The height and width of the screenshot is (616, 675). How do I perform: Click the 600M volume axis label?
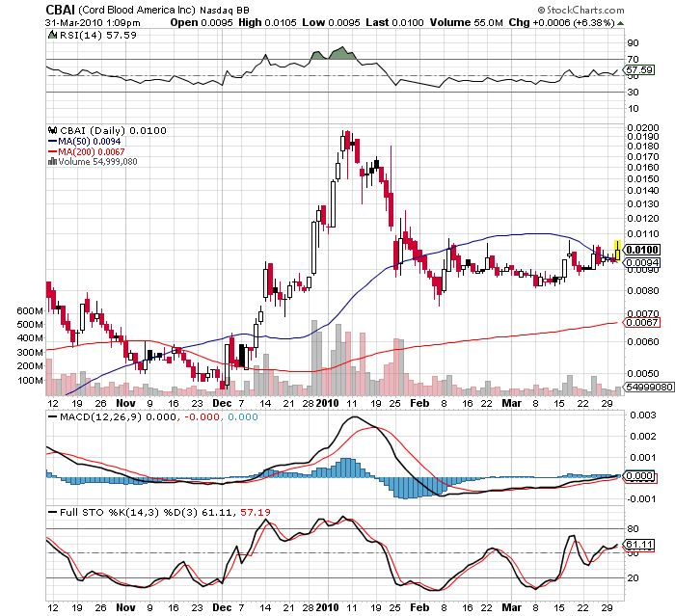point(30,310)
